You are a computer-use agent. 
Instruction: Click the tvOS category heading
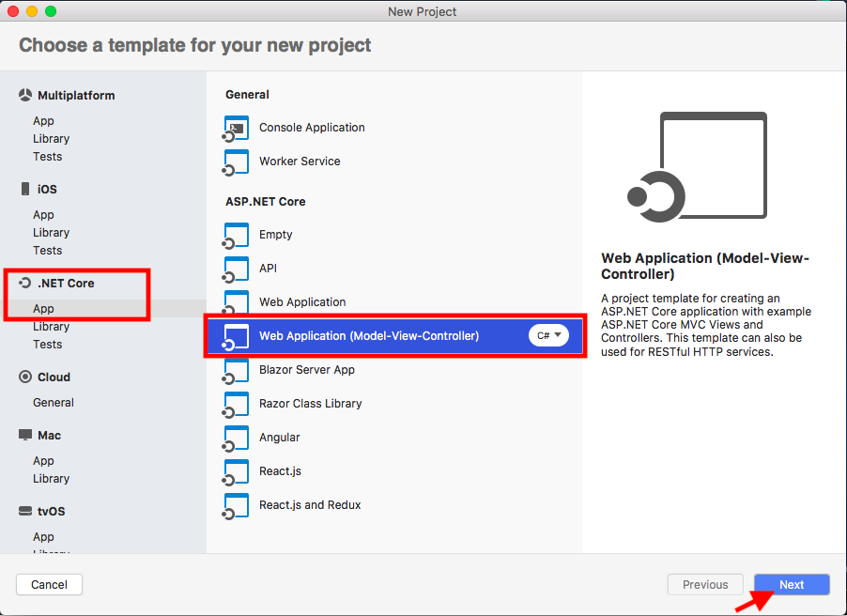click(x=52, y=511)
